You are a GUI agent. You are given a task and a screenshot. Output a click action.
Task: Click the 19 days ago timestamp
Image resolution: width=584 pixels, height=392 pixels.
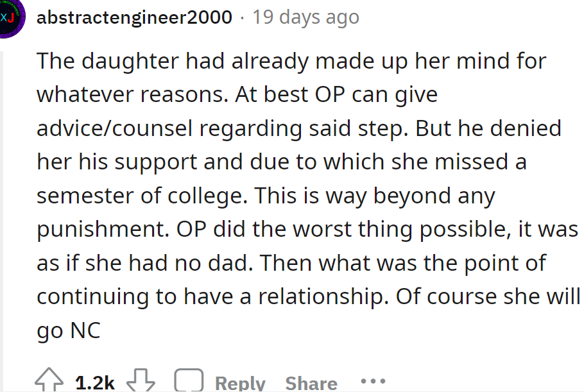pos(306,17)
